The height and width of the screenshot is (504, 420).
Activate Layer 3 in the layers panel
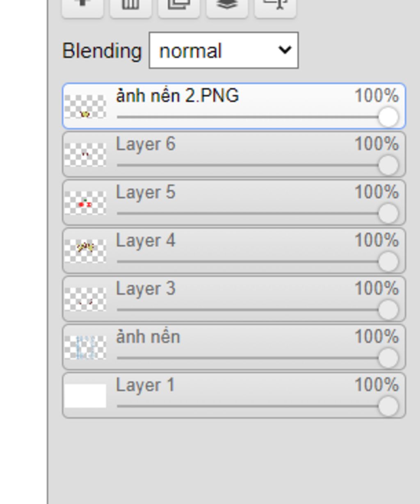234,299
